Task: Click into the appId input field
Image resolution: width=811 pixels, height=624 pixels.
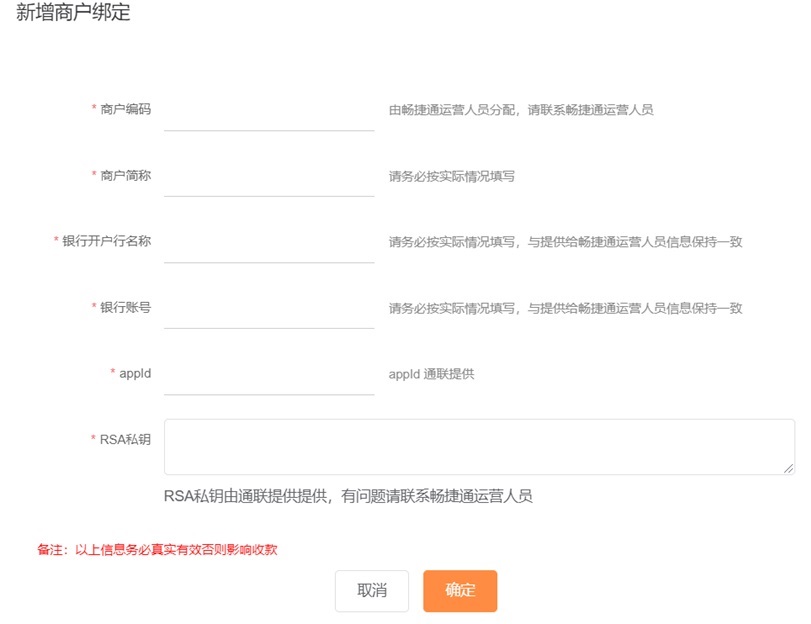Action: pos(268,376)
